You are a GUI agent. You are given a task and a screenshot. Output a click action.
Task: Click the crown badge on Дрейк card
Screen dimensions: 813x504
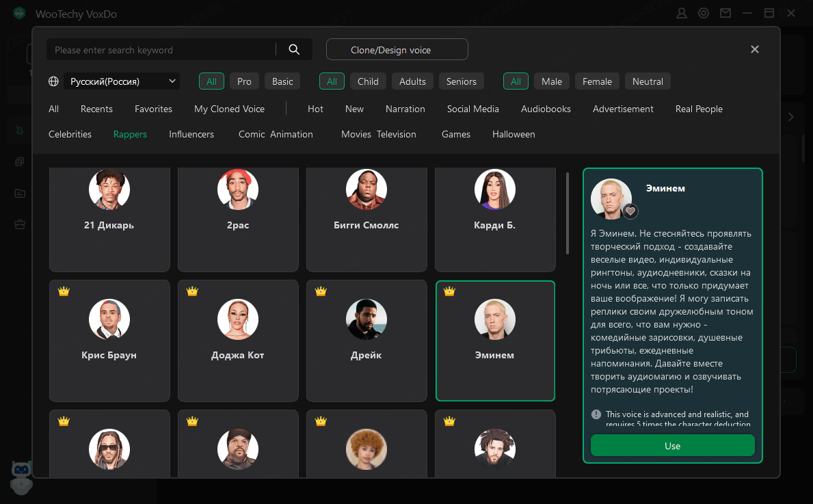click(321, 291)
